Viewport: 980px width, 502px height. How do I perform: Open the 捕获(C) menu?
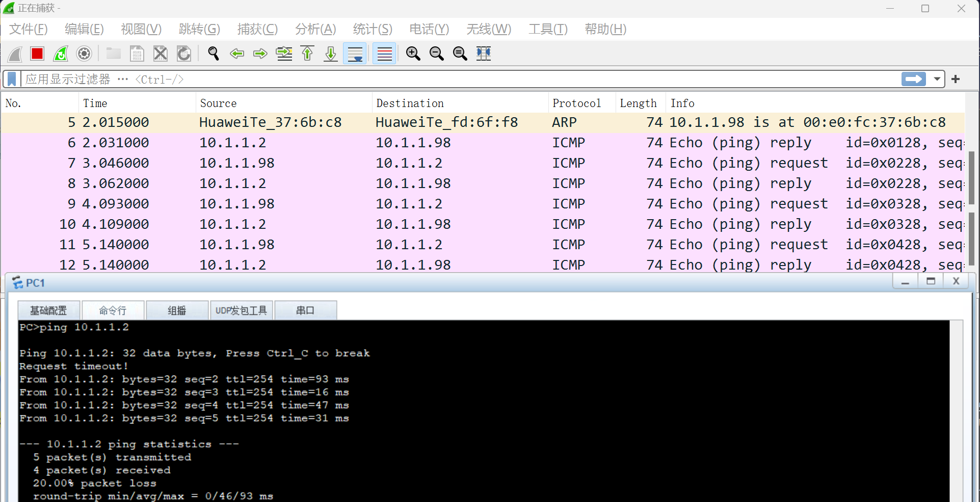[257, 29]
